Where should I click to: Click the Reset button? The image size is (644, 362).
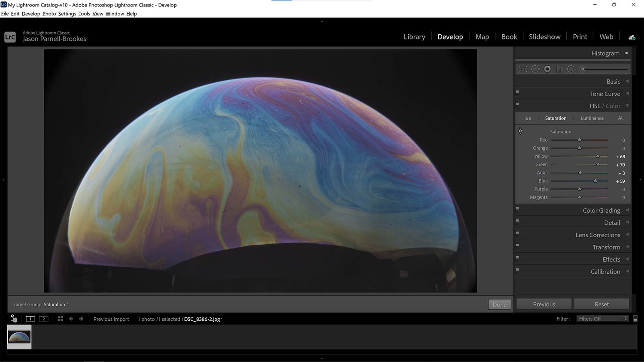click(601, 304)
